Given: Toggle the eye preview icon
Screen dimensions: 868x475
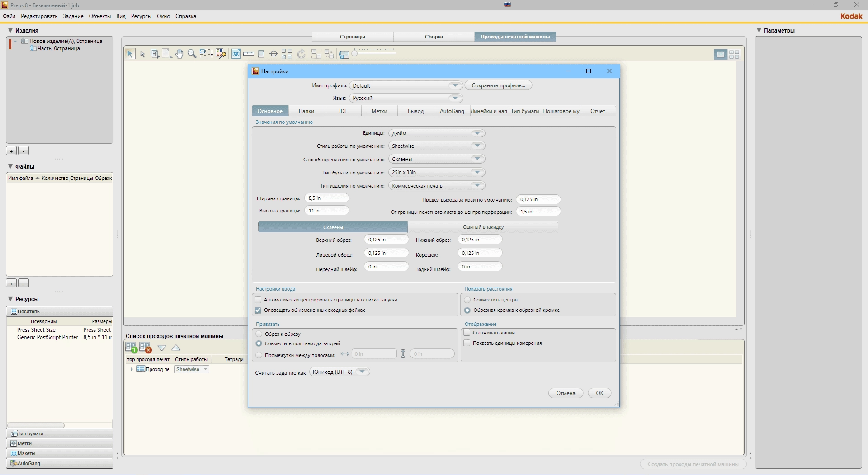Looking at the screenshot, I should click(236, 54).
